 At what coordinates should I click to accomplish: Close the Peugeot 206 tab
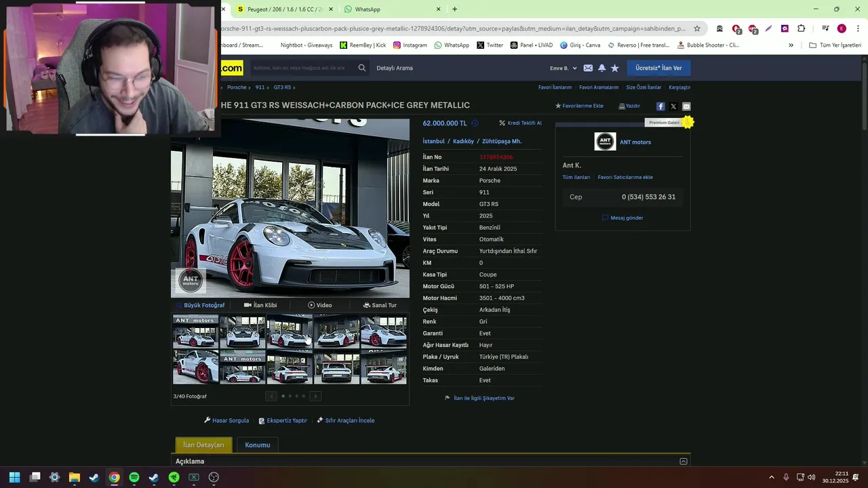[330, 9]
